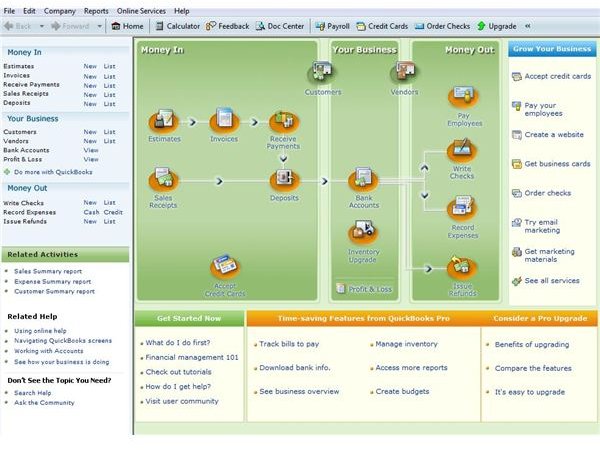Open the Back history dropdown arrow

click(42, 26)
